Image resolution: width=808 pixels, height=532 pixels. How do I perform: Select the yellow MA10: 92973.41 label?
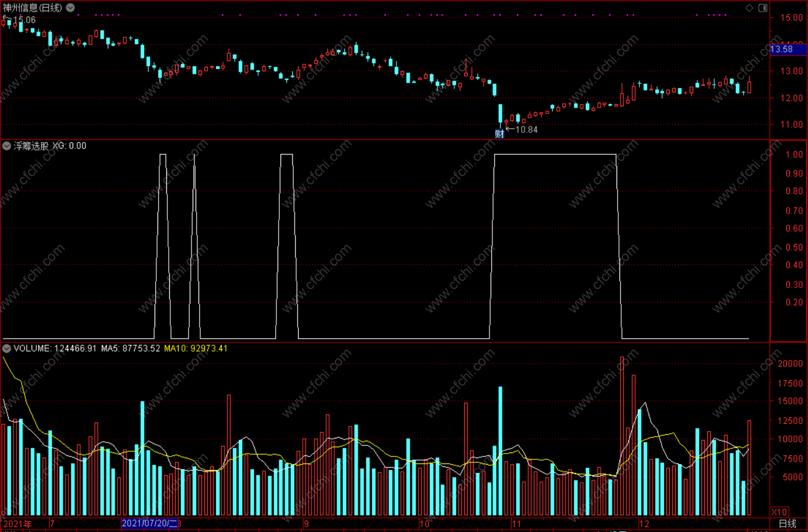pos(196,348)
